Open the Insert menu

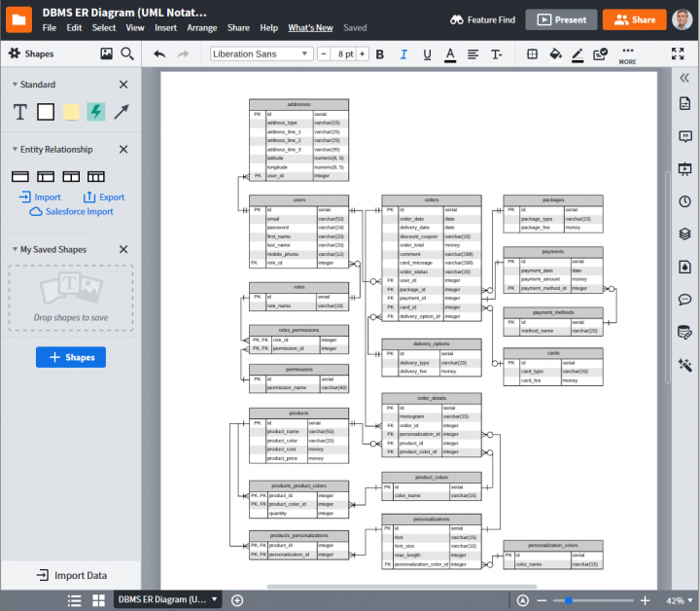tap(165, 28)
